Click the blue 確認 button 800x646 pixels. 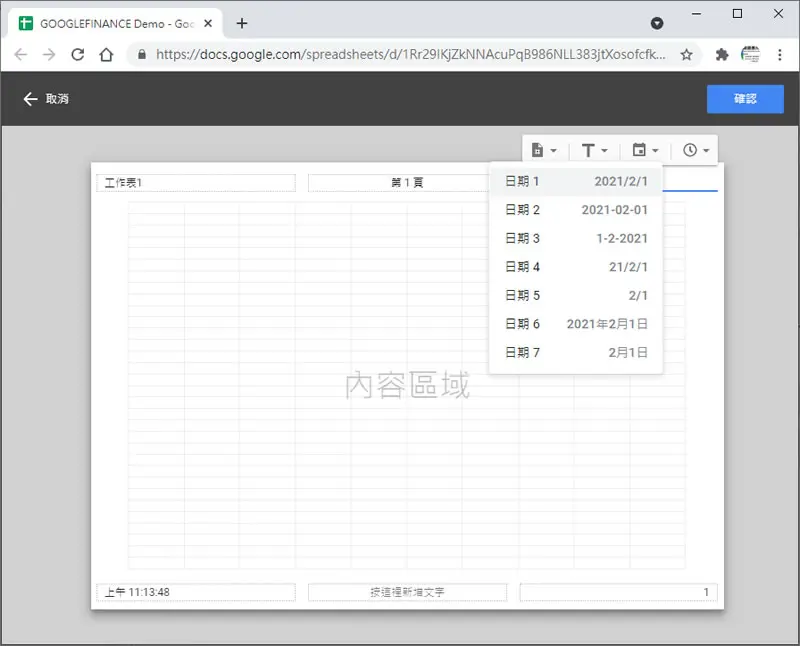[x=745, y=99]
